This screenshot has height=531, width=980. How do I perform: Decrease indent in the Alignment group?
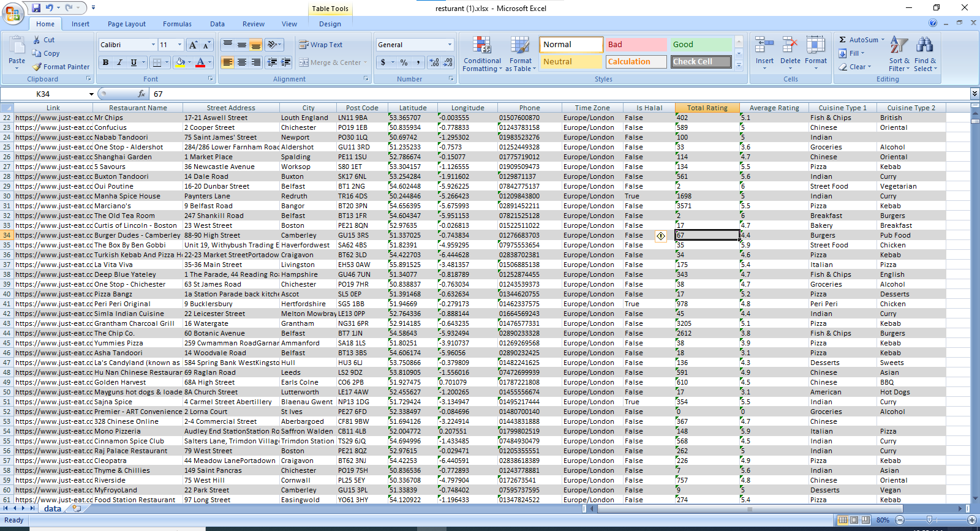[272, 62]
